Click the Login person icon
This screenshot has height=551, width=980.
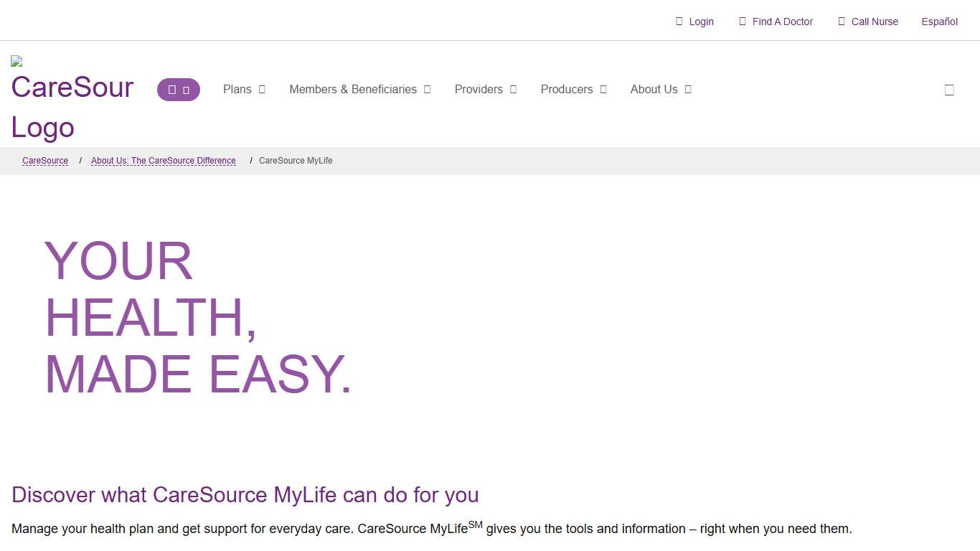click(679, 22)
